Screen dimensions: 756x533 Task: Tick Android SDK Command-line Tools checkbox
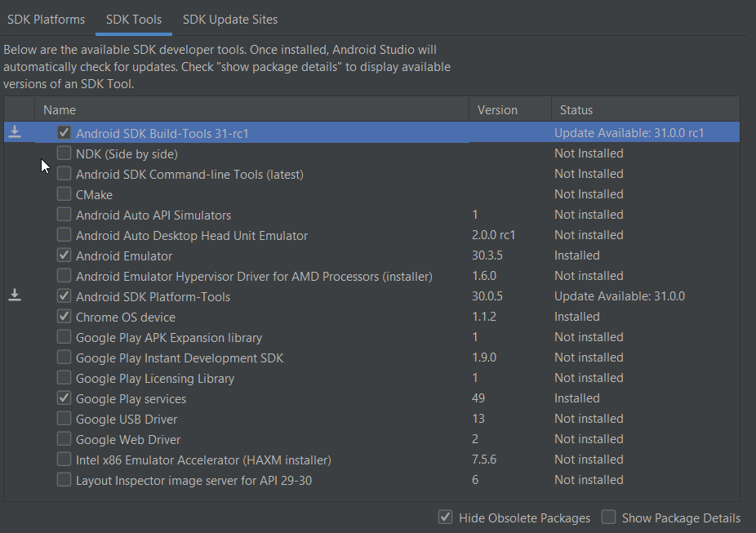(64, 174)
